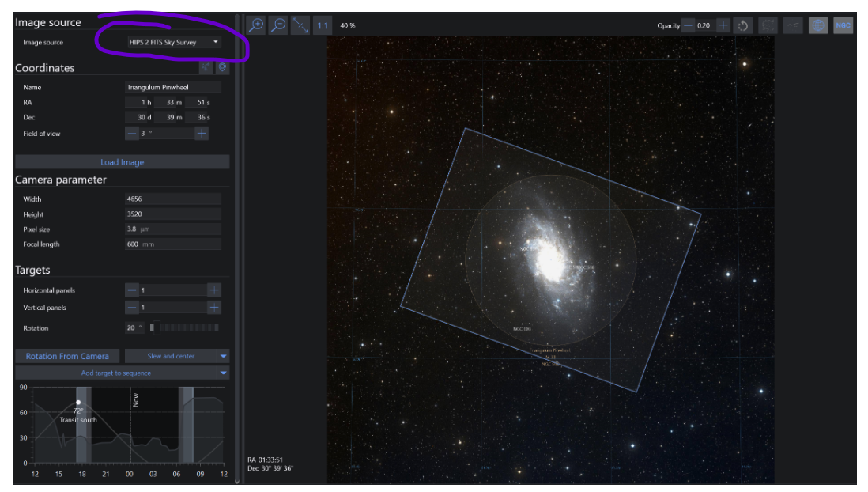Viewport: 868px width, 492px height.
Task: Click the Rotation degrees value field
Action: pos(134,328)
